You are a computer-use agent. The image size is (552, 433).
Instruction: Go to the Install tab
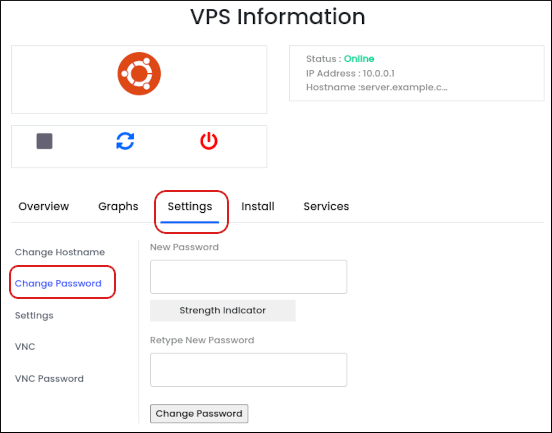tap(258, 206)
